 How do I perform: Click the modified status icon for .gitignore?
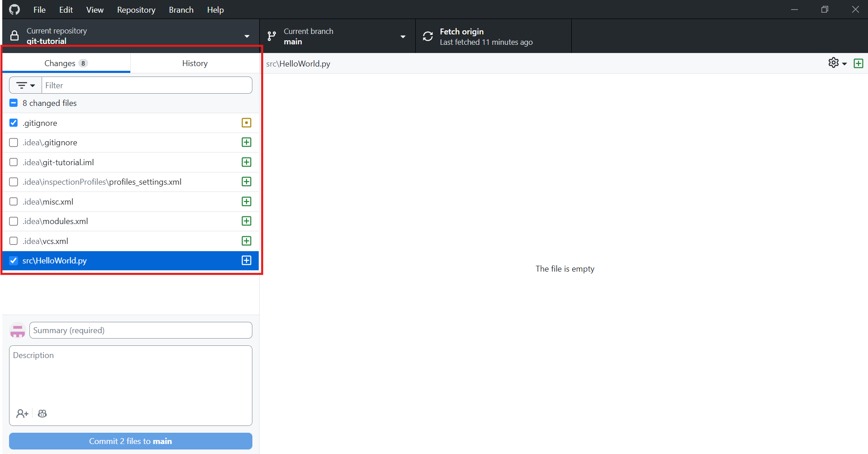point(247,123)
